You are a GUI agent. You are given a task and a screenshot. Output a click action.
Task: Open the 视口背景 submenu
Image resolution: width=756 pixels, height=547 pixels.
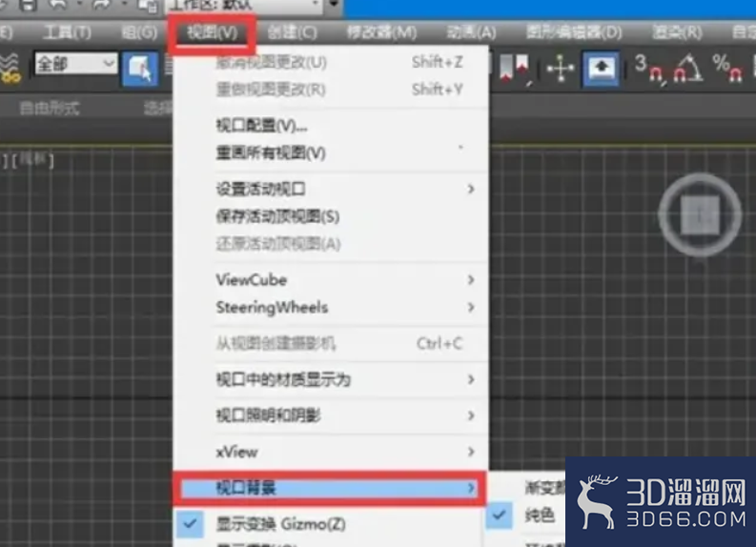[x=329, y=488]
